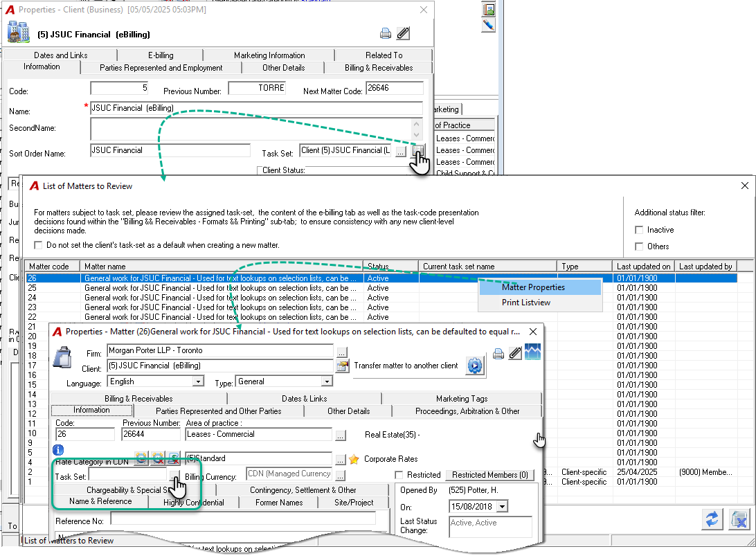The width and height of the screenshot is (756, 558).
Task: Click the SecondName field's scroll down arrow
Action: (x=417, y=135)
